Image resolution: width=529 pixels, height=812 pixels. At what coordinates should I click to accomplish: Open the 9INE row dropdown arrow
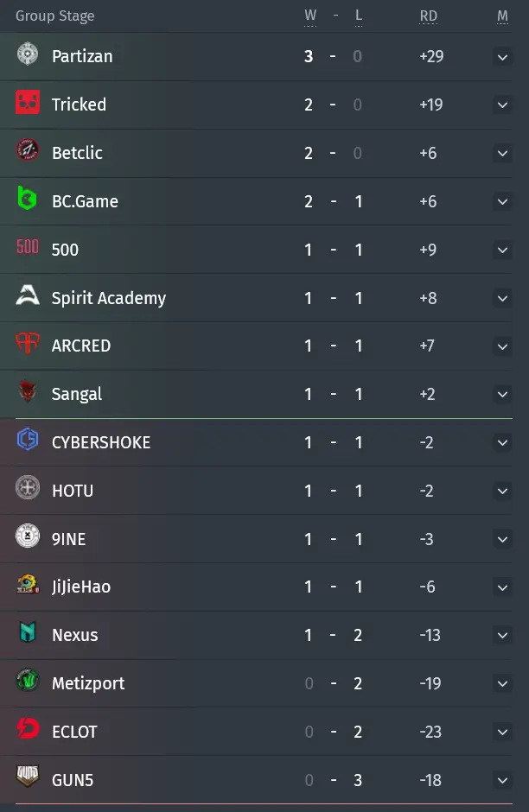click(502, 540)
